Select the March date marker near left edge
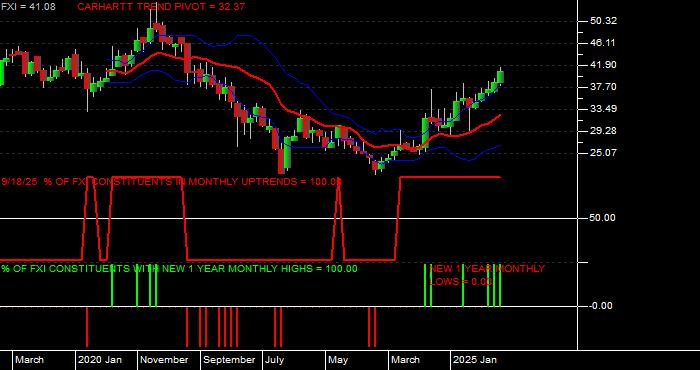 [x=29, y=360]
